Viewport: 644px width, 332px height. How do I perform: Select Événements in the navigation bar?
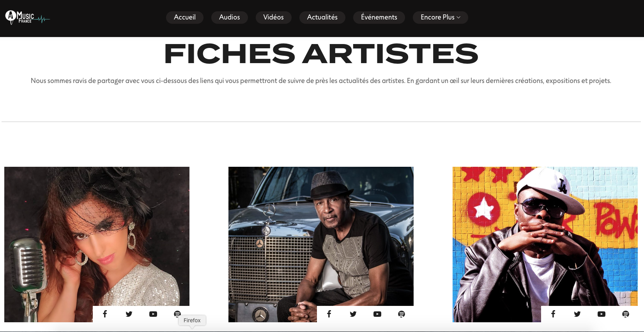click(x=379, y=17)
